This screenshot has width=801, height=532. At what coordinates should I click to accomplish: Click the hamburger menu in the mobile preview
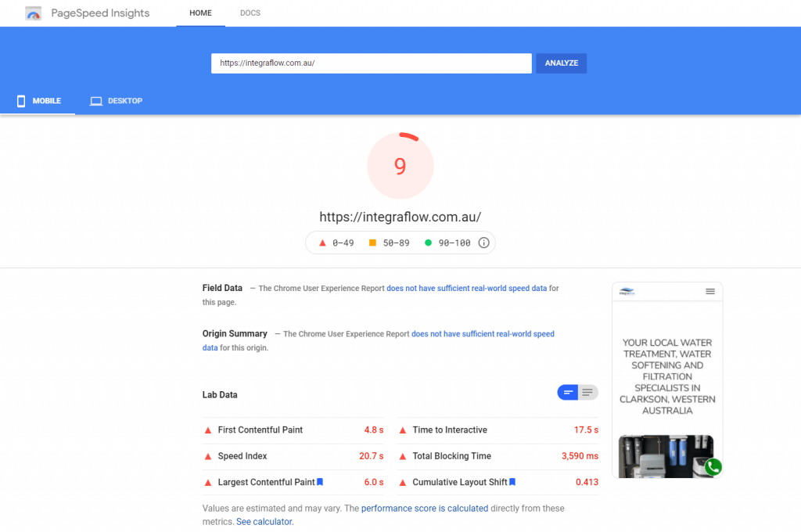coord(710,290)
